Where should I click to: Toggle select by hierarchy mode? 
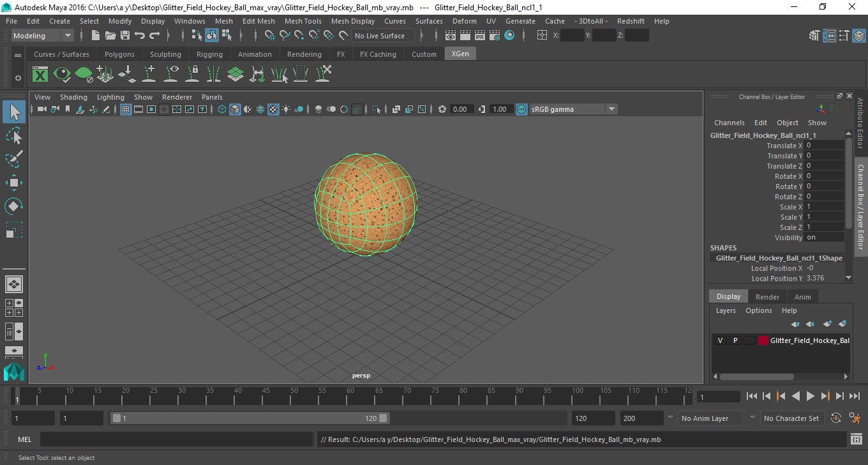(197, 36)
